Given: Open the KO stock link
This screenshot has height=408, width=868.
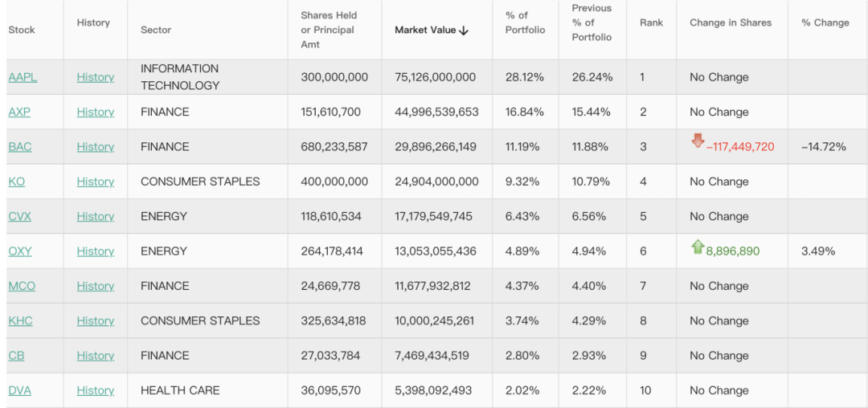Looking at the screenshot, I should tap(16, 182).
